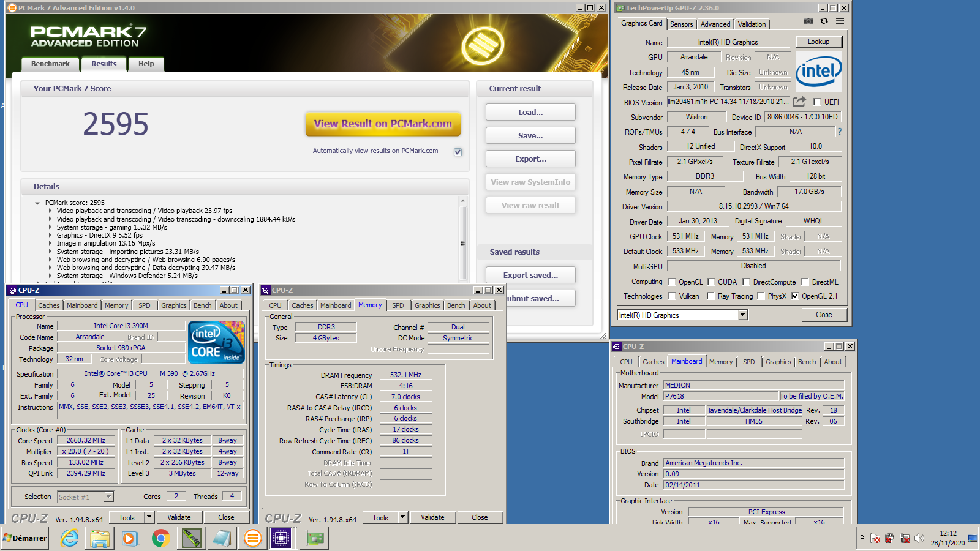Click View Result on PCMark.com button
Viewport: 980px width, 551px height.
(383, 124)
